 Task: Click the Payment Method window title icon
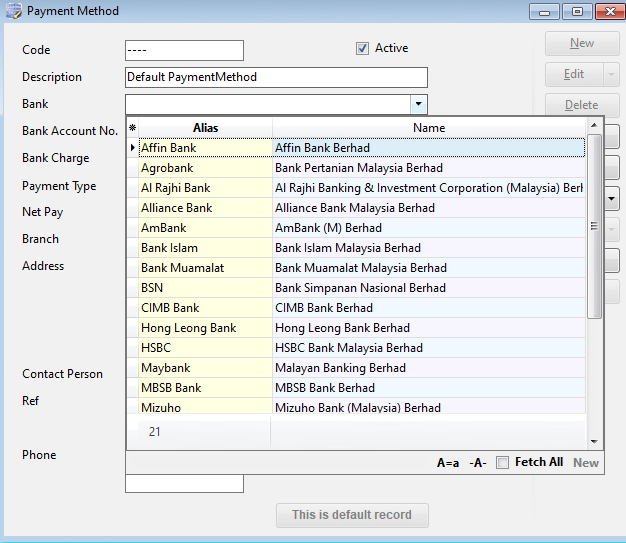pos(13,11)
